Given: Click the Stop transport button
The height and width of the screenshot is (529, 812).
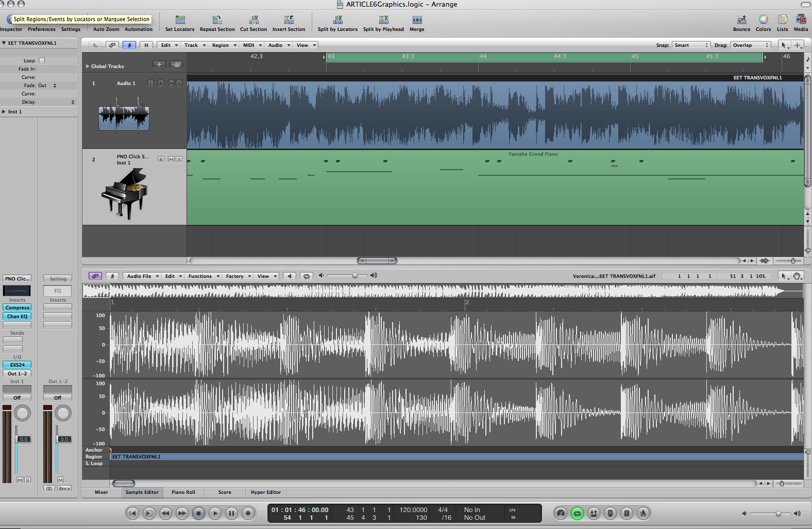Looking at the screenshot, I should point(198,513).
